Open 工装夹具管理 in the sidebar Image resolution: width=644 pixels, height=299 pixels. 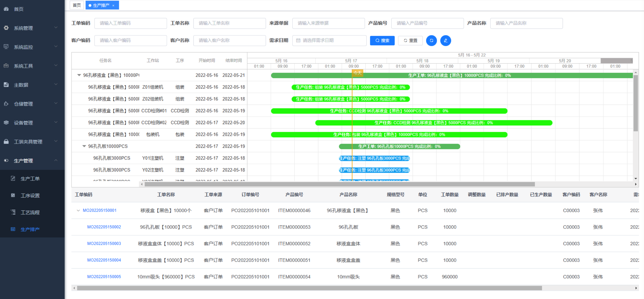click(32, 142)
